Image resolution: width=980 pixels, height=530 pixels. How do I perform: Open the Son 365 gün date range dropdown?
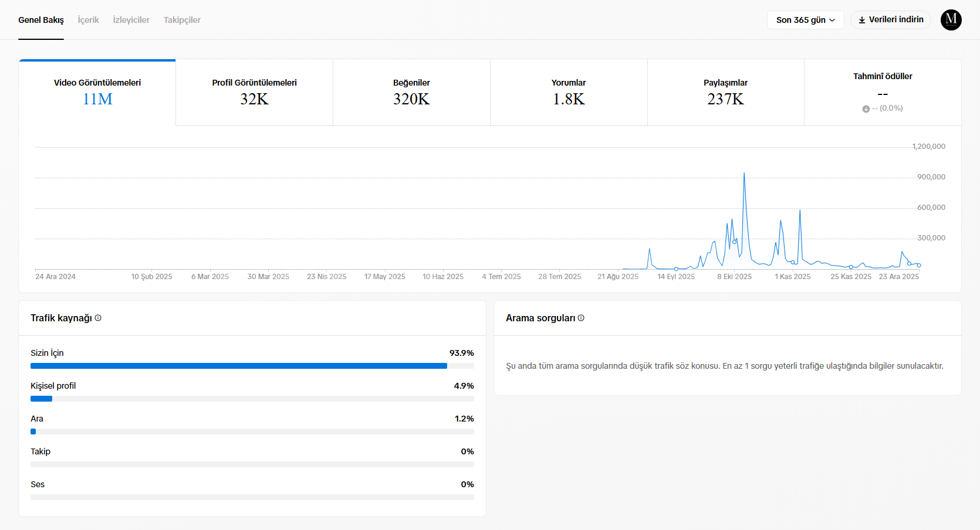click(x=805, y=20)
